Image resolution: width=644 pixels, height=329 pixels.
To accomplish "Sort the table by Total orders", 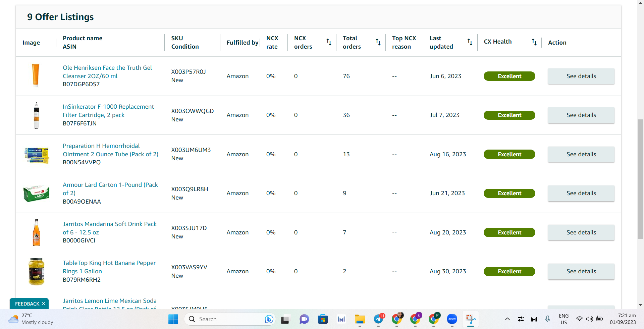I will click(378, 42).
